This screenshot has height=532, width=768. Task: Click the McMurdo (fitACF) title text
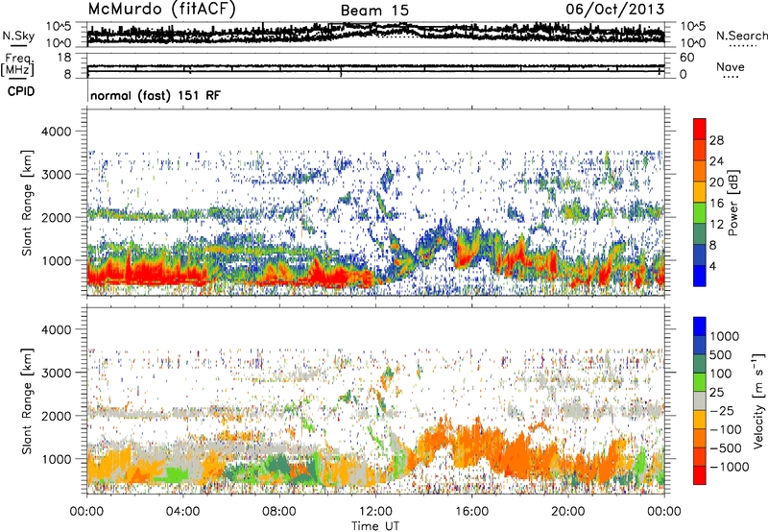(161, 9)
